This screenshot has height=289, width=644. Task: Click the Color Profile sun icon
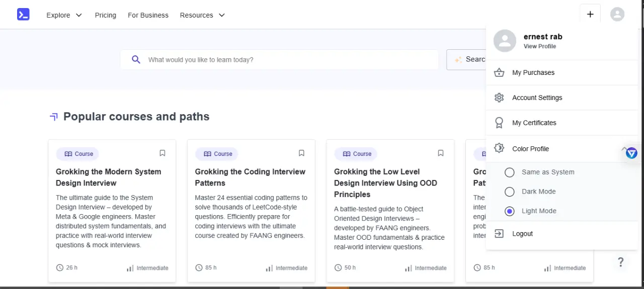pyautogui.click(x=499, y=148)
